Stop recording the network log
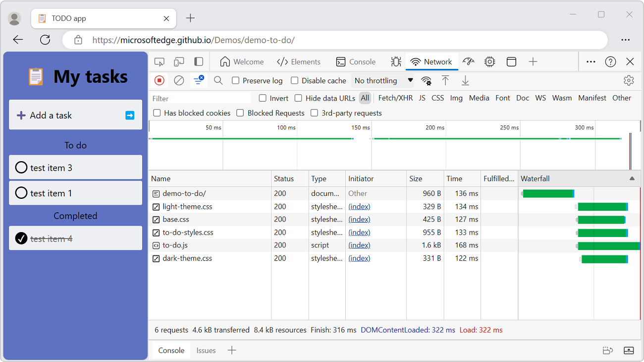 159,80
